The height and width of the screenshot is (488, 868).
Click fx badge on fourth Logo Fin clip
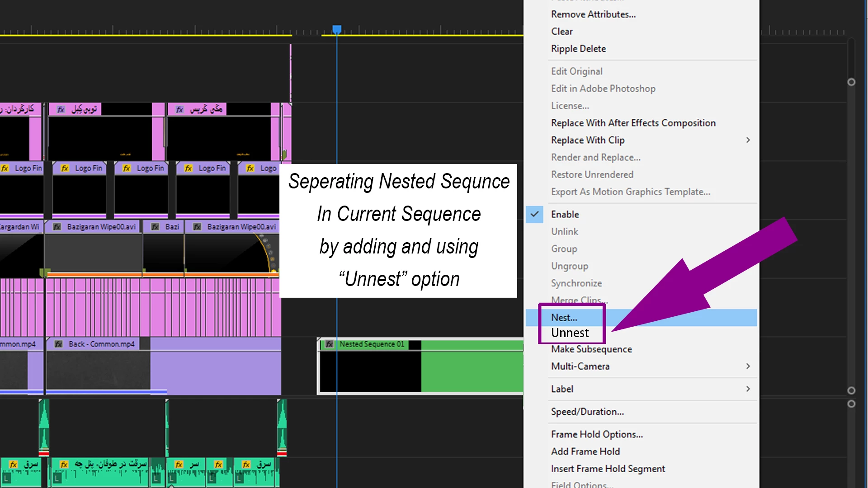(189, 168)
